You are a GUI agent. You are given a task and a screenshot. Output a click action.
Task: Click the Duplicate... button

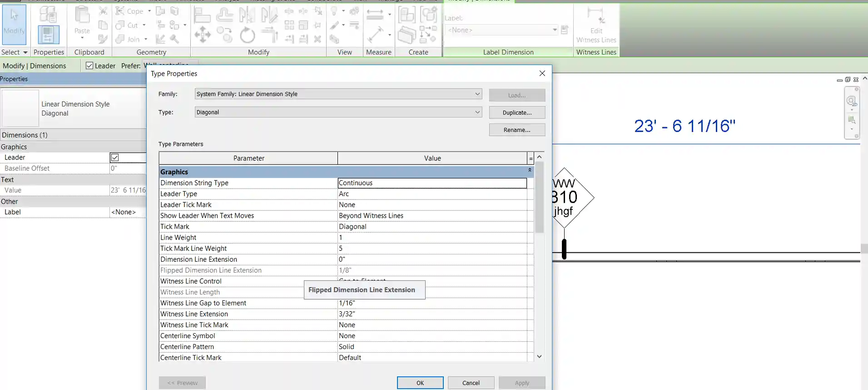pos(517,113)
